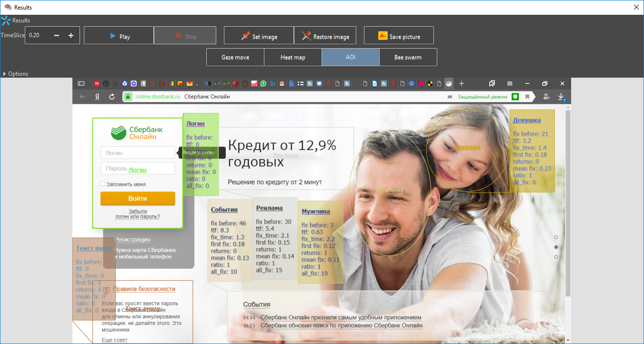This screenshot has height=344, width=644.
Task: Open the pink icon browser tab
Action: tap(421, 83)
